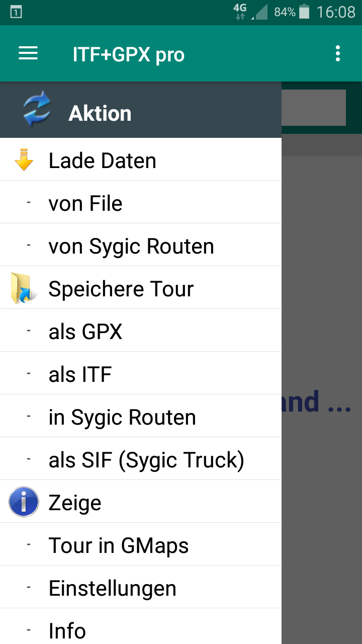Viewport: 362px width, 644px height.
Task: Save the tour 'als ITF'
Action: (x=141, y=373)
